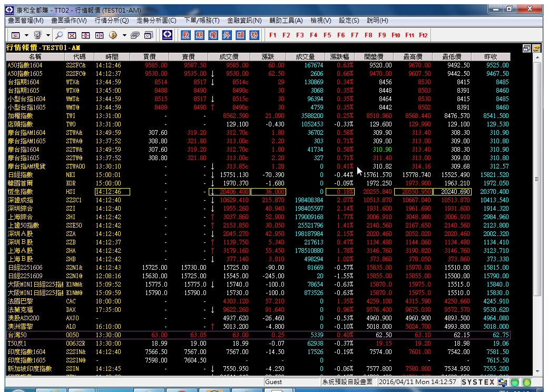
Task: Click the 代碼 column header
Action: click(x=80, y=56)
